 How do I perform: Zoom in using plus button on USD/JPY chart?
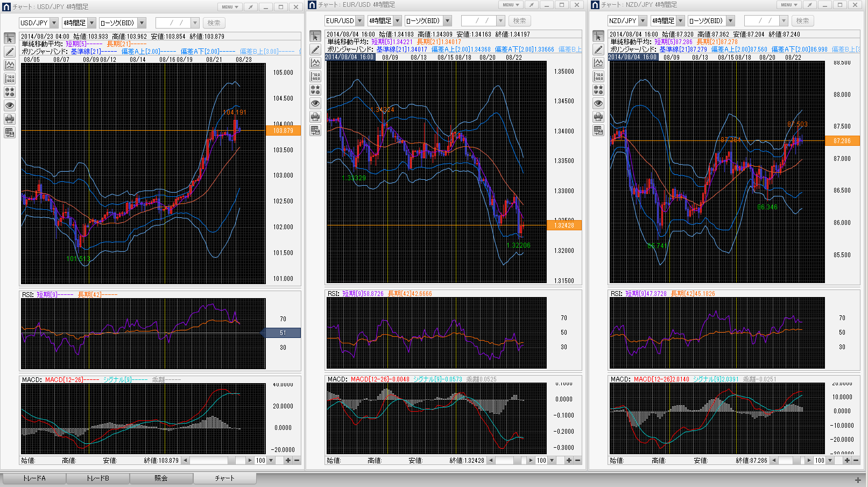coord(288,461)
